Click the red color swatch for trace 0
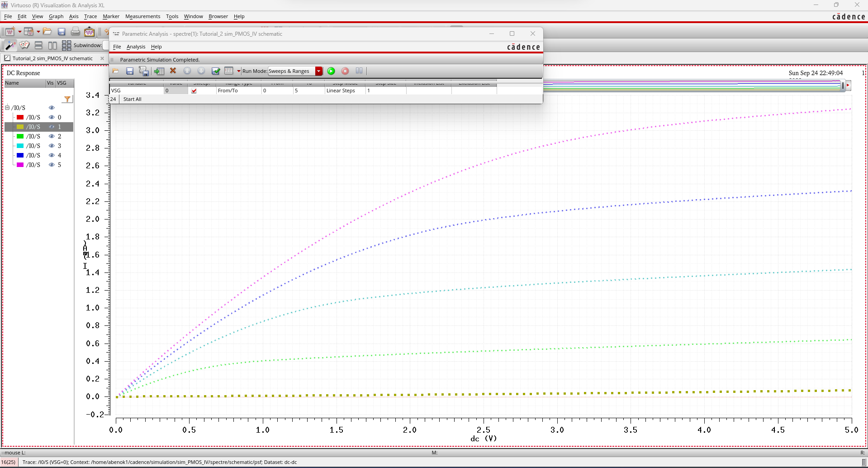The width and height of the screenshot is (868, 468). 20,117
